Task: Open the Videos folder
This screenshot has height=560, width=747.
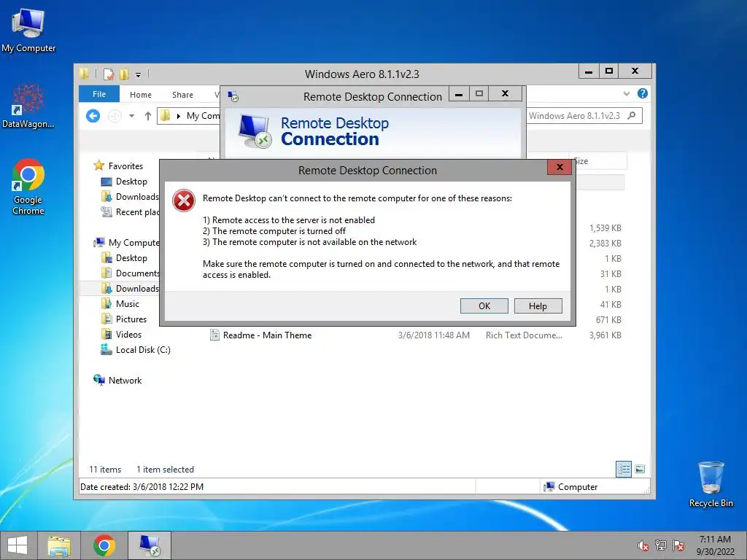Action: 122,334
